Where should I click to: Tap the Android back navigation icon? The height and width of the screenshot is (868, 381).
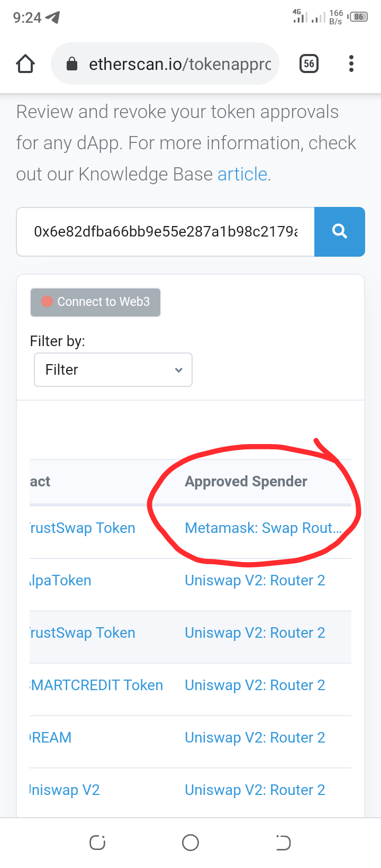[x=283, y=843]
